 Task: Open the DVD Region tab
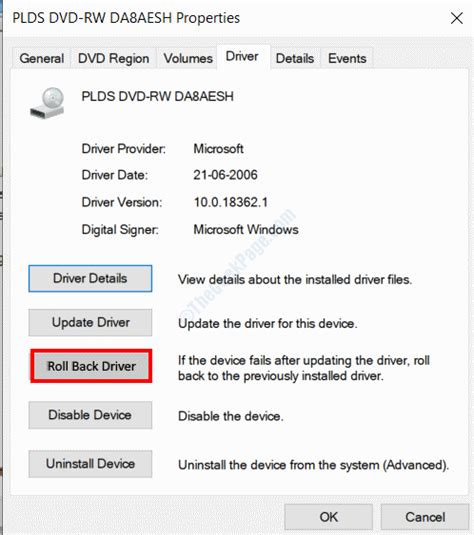(113, 58)
